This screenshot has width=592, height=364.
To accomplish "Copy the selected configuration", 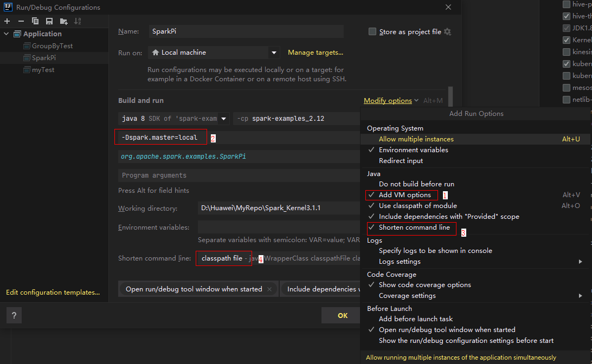I will pyautogui.click(x=35, y=21).
